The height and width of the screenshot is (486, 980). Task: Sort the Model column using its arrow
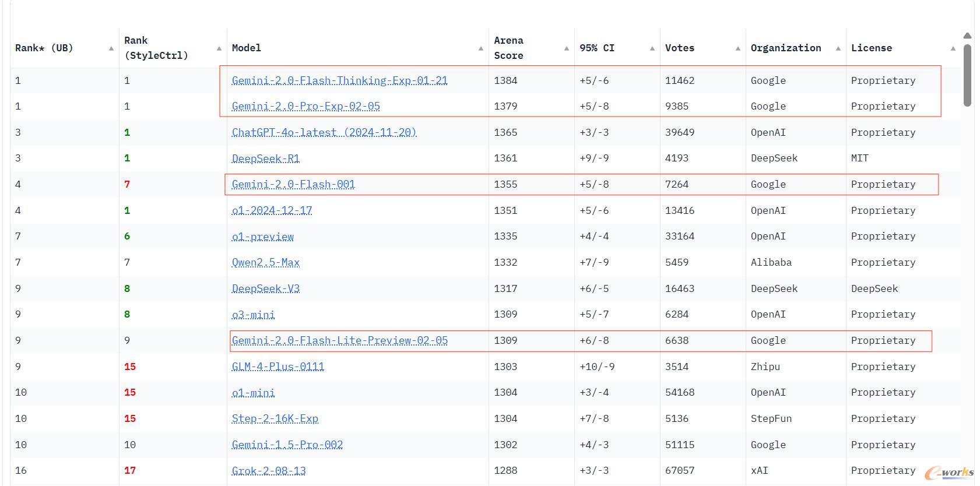pos(481,48)
